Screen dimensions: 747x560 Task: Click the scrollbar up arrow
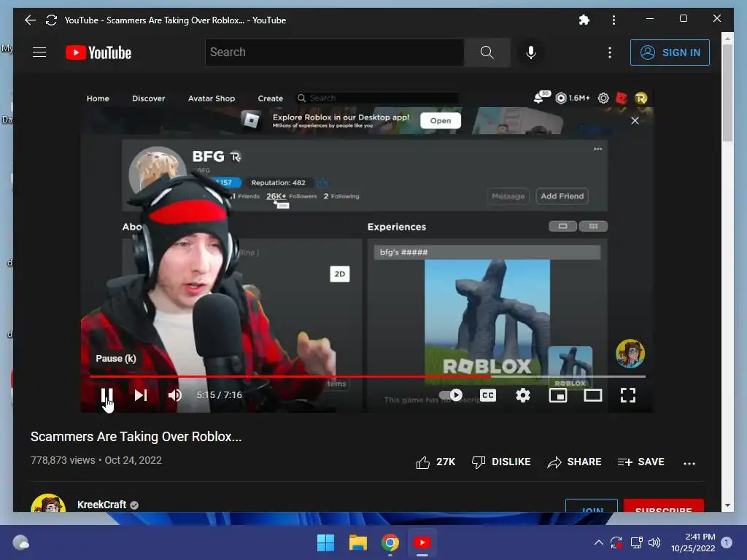click(727, 38)
